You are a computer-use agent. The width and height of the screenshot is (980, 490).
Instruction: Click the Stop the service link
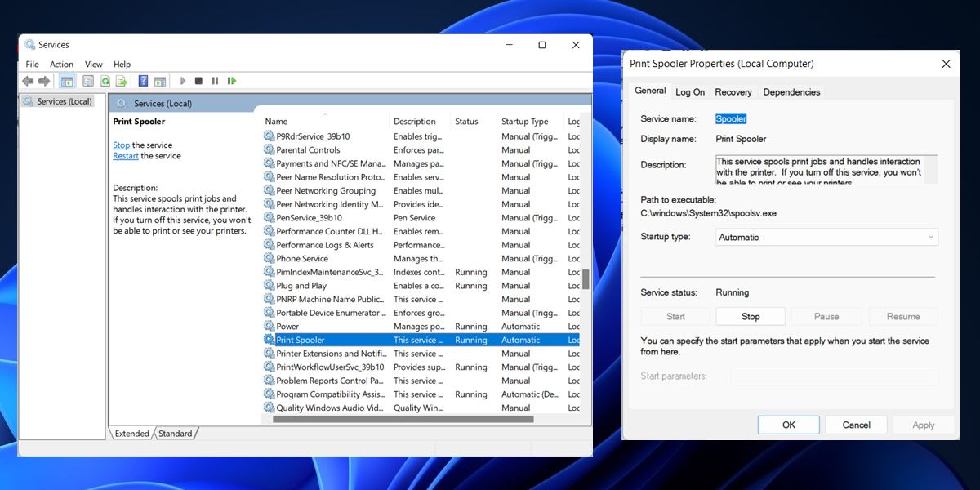pos(121,145)
